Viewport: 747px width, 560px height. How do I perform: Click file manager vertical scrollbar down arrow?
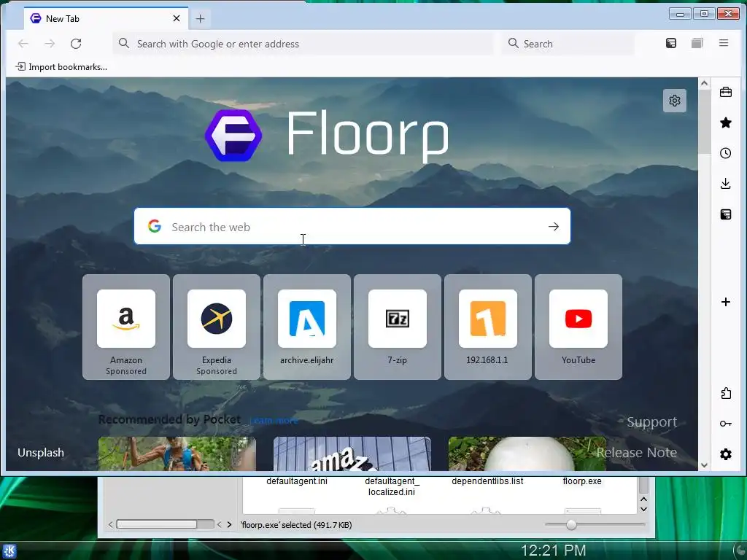[x=643, y=509]
